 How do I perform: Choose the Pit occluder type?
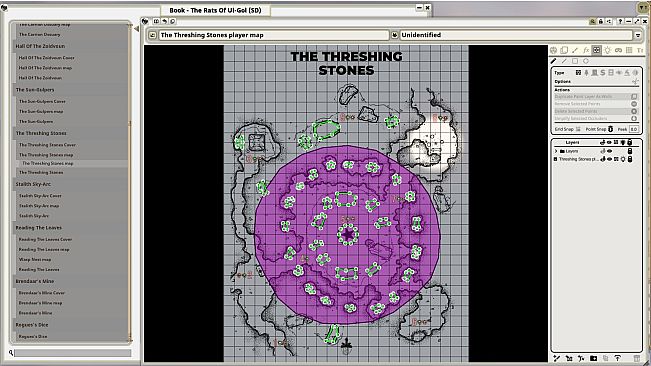pos(627,73)
